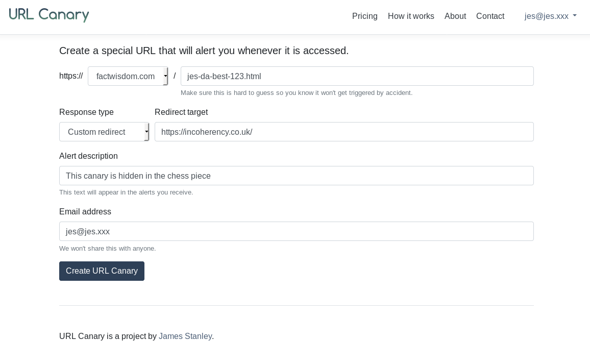The height and width of the screenshot is (364, 590).
Task: Click the Response type label
Action: (86, 112)
